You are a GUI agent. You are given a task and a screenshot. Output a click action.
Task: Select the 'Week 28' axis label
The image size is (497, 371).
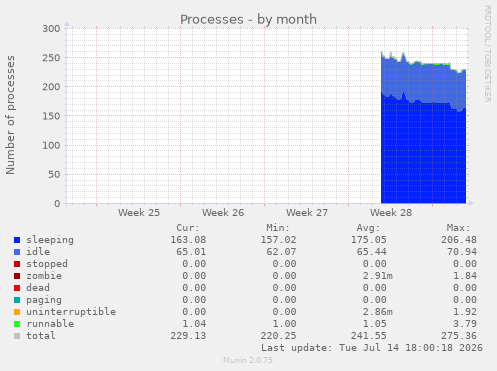coord(391,213)
